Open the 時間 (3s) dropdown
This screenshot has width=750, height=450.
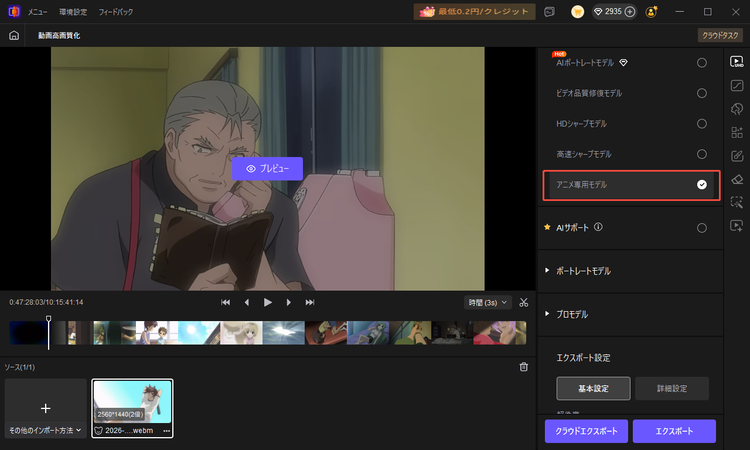click(488, 302)
